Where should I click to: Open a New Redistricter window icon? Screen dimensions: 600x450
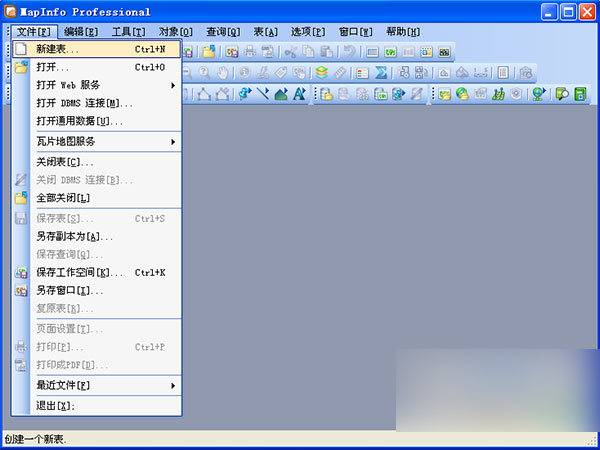[x=444, y=52]
